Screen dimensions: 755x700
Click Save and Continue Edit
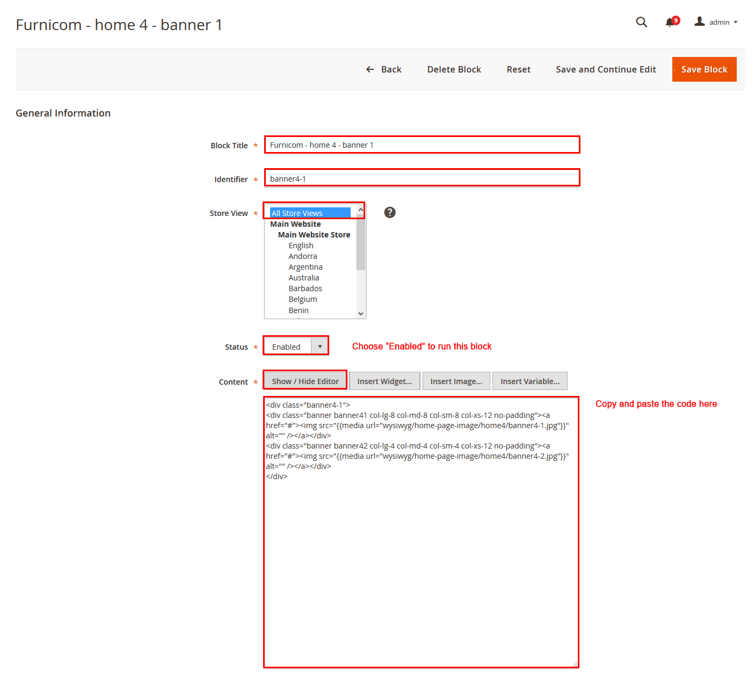click(606, 69)
